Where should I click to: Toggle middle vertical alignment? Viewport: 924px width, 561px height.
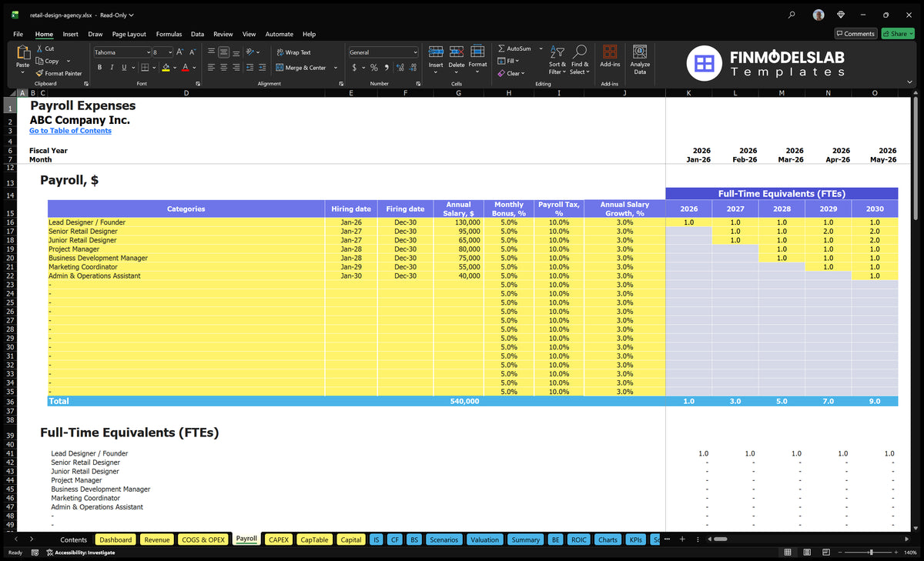pos(224,52)
